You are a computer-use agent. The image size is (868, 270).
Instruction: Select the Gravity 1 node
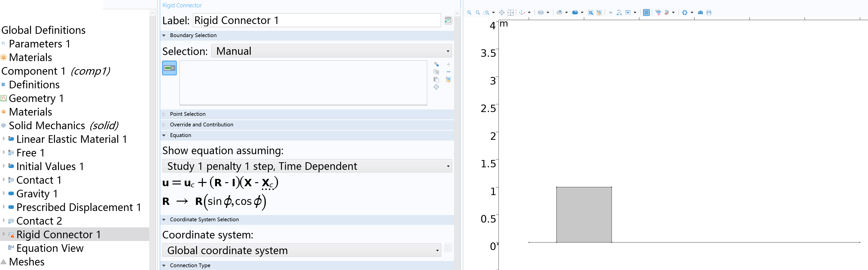point(37,194)
